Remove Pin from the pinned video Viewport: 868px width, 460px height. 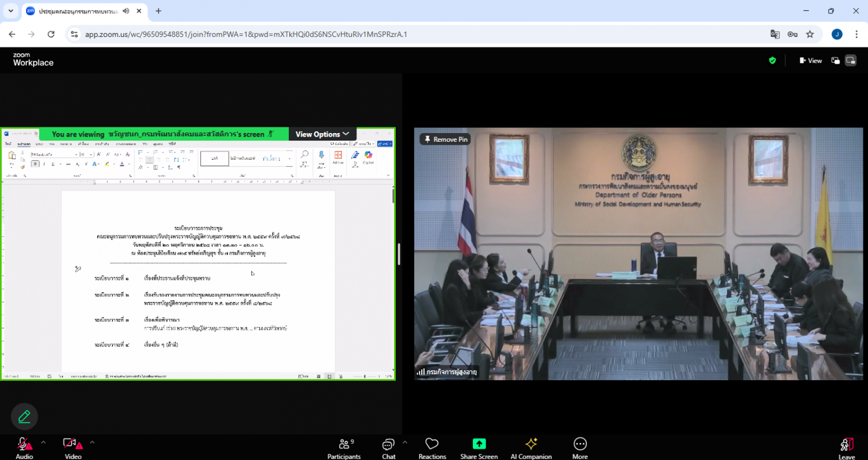click(x=445, y=139)
